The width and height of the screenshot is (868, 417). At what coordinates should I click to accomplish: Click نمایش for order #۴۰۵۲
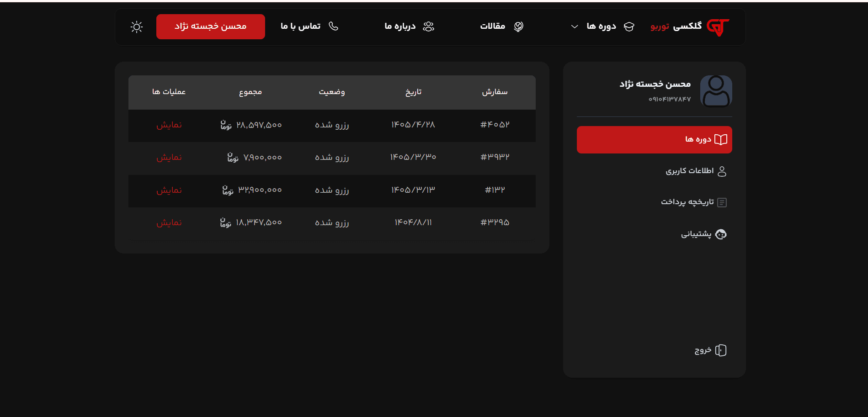click(x=169, y=125)
